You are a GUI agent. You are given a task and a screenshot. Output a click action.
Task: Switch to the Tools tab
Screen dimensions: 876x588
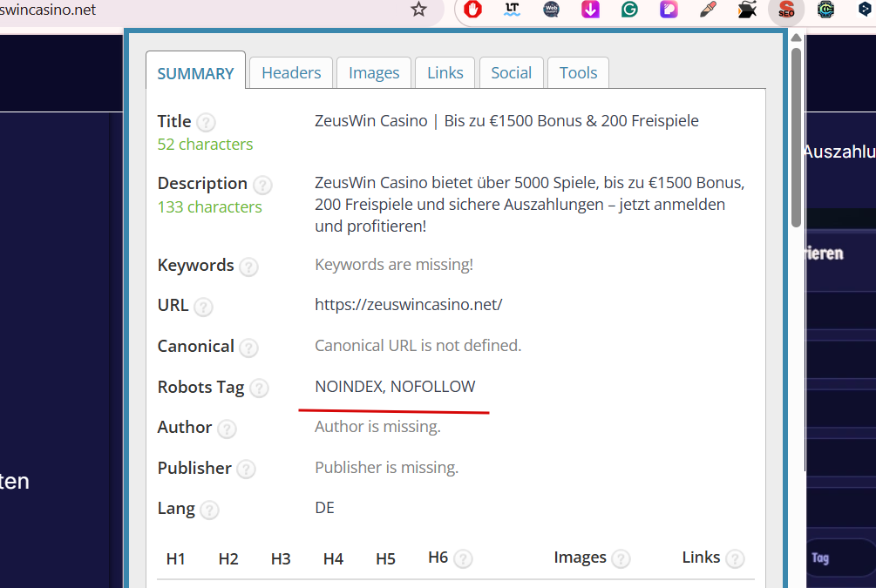coord(578,72)
